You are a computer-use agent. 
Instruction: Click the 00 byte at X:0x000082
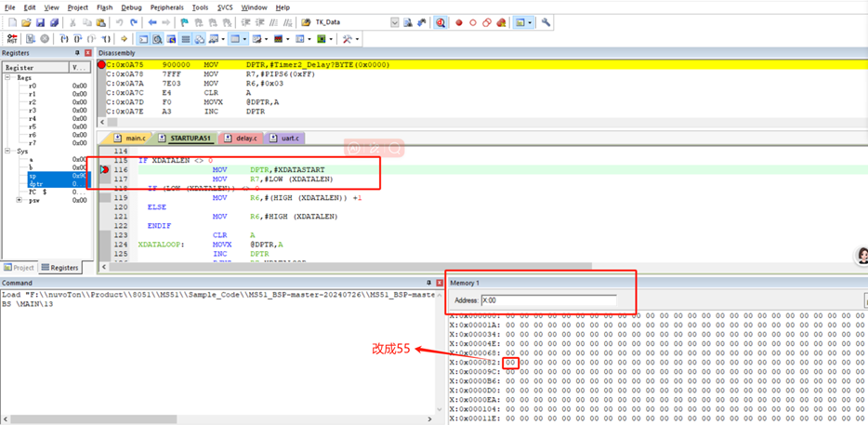[x=509, y=362]
